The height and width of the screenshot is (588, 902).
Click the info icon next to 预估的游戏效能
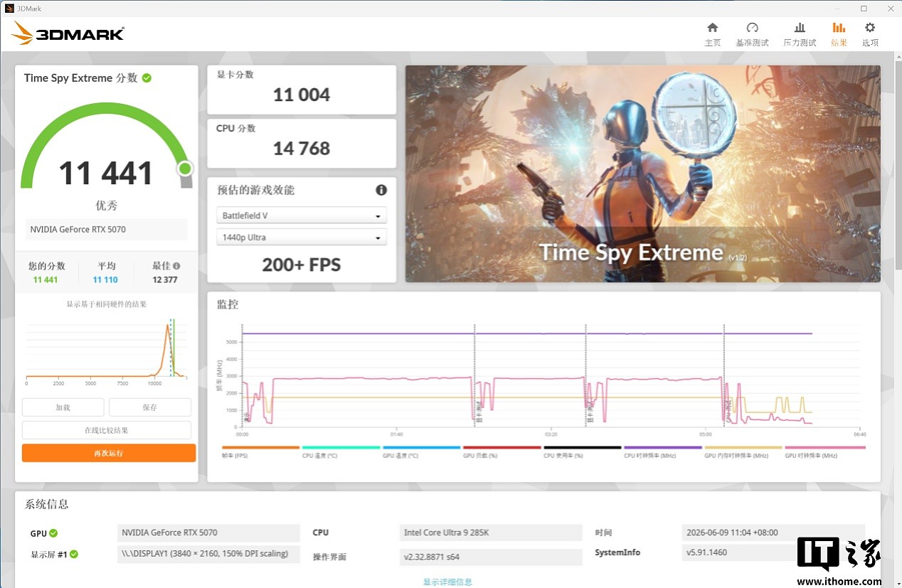(381, 190)
